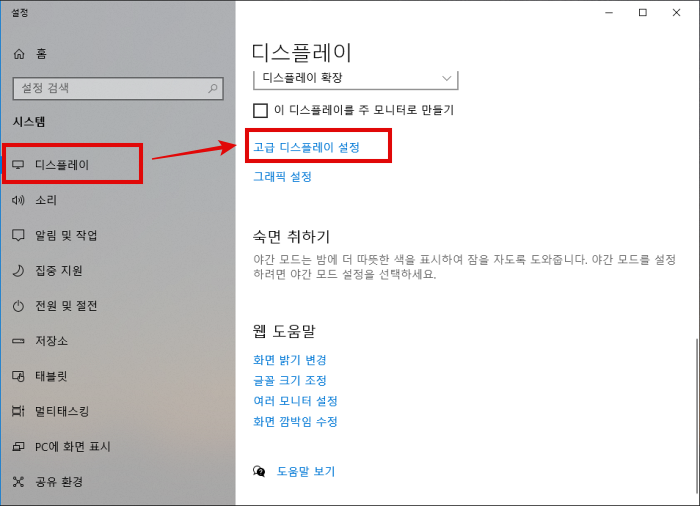Open 고급 디스플레이 설정 link
The image size is (700, 506).
(307, 147)
